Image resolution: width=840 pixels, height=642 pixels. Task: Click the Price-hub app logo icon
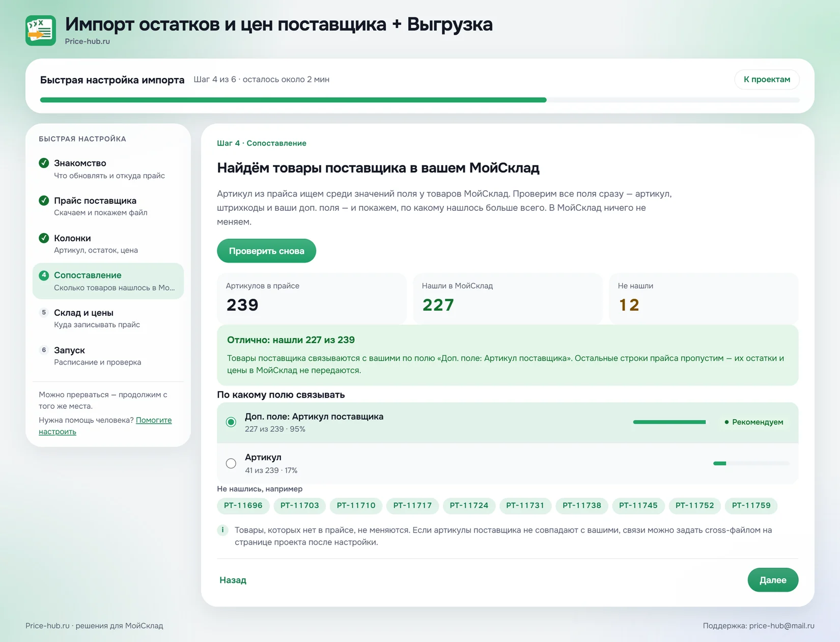click(41, 31)
